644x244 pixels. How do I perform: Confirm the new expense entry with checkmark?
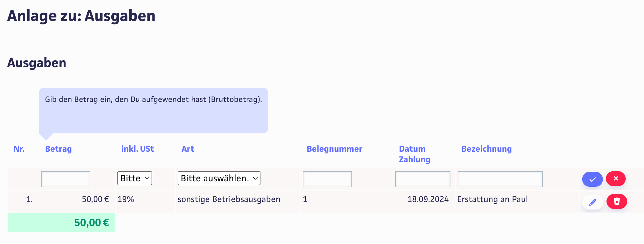coord(592,179)
